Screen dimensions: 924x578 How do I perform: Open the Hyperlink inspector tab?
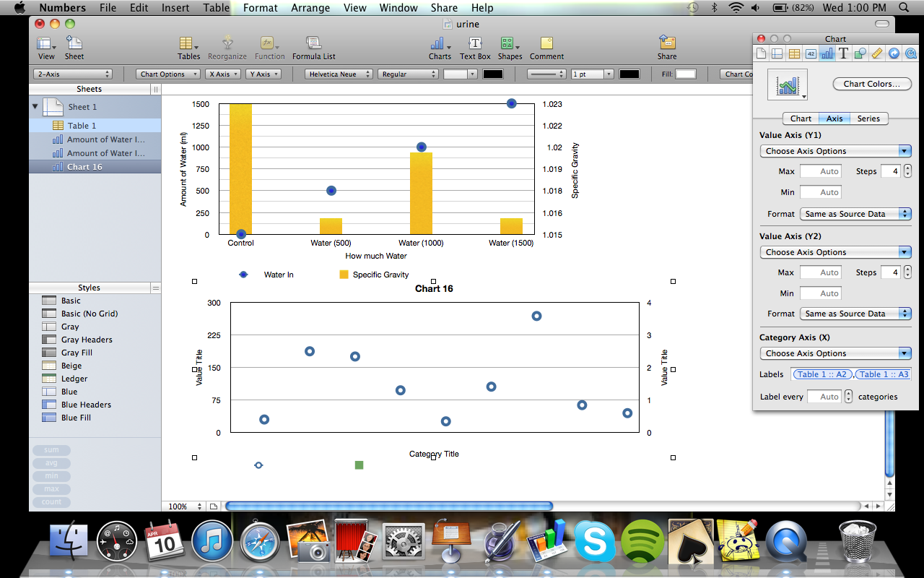894,53
